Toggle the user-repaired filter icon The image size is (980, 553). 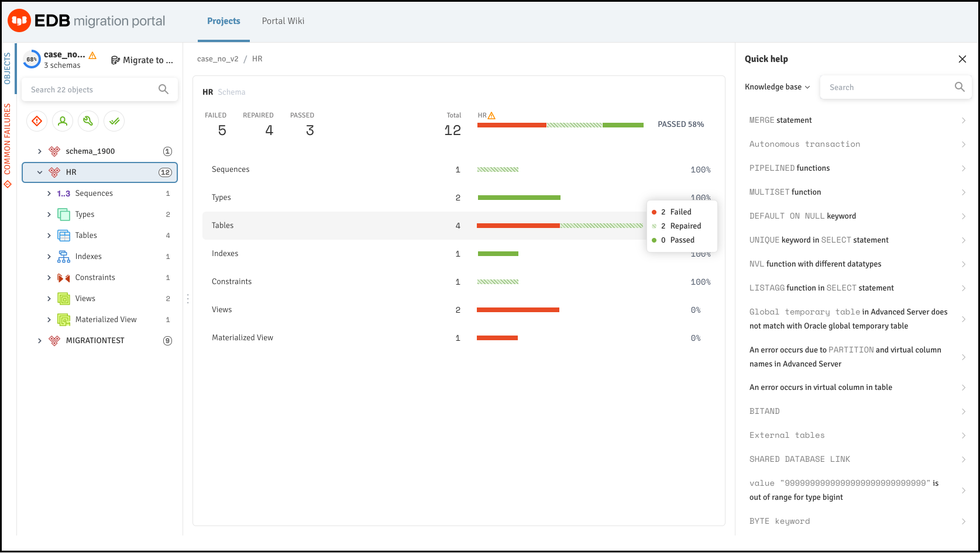point(63,121)
